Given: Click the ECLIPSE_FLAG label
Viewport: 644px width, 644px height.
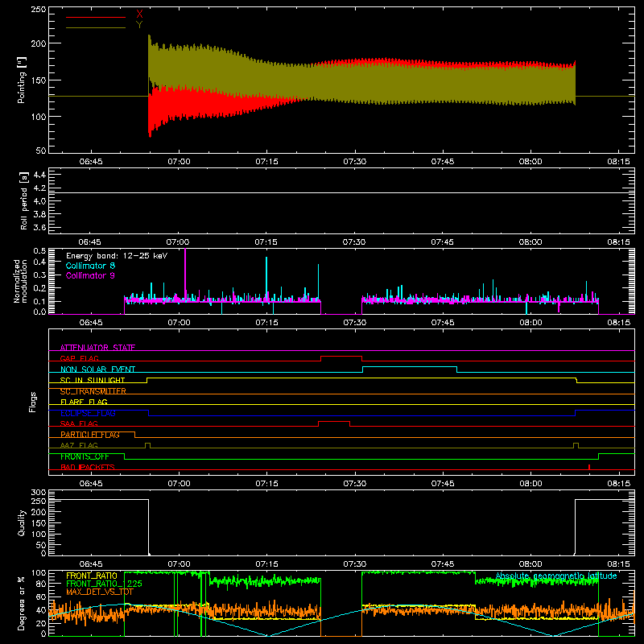Looking at the screenshot, I should pyautogui.click(x=88, y=413).
